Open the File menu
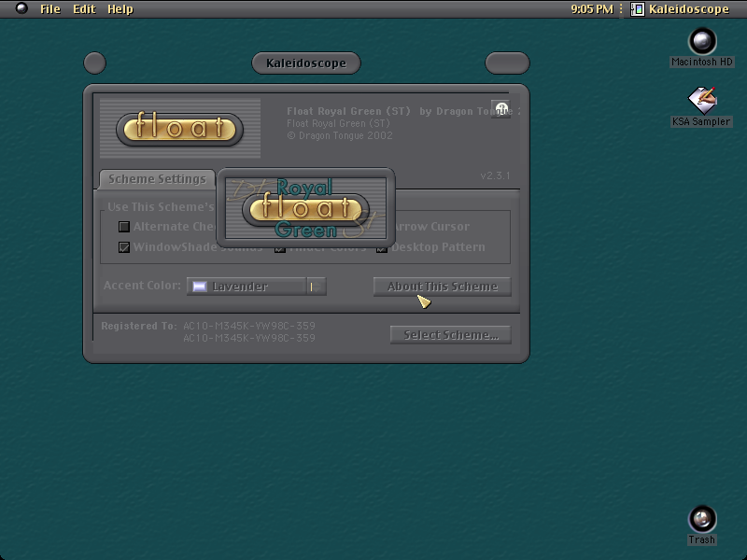The width and height of the screenshot is (747, 560). tap(50, 9)
